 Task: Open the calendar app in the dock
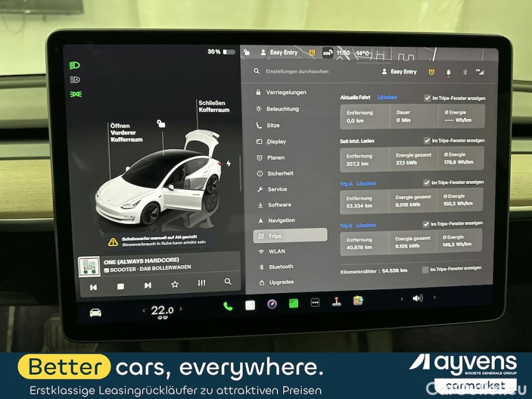click(x=250, y=305)
